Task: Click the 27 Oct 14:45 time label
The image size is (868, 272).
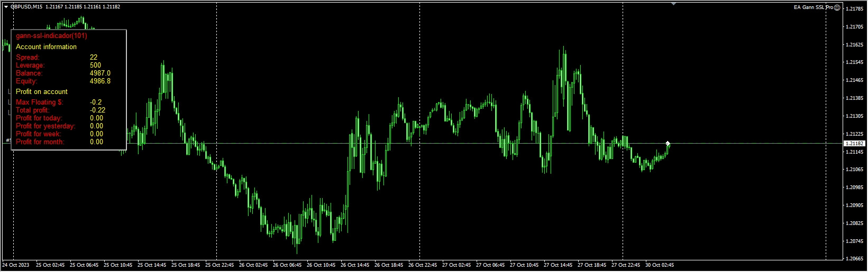Action: (x=558, y=265)
